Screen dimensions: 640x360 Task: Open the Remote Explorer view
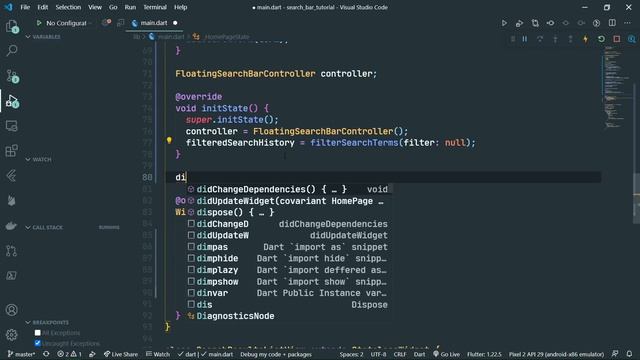coord(11,126)
